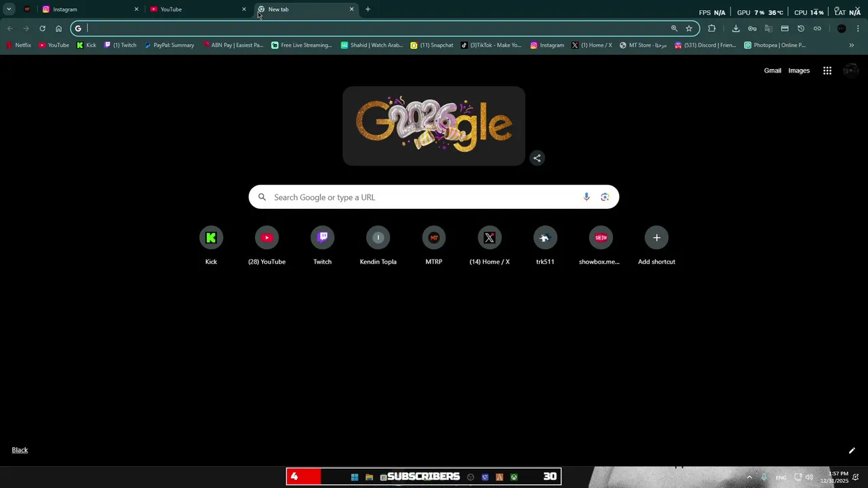Open the Kick bookmark in bookmarks bar
Viewport: 868px width, 488px height.
pyautogui.click(x=86, y=45)
